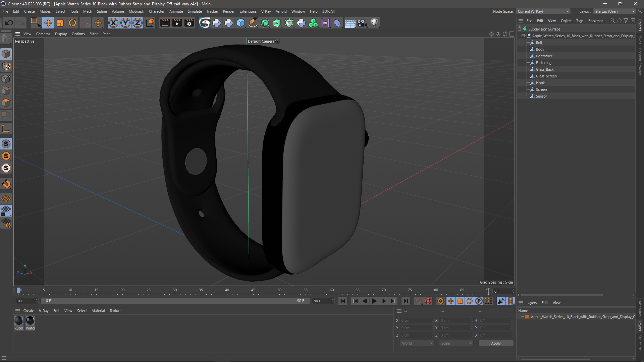Switch to Polygons mode
The height and width of the screenshot is (362, 644).
point(6,103)
